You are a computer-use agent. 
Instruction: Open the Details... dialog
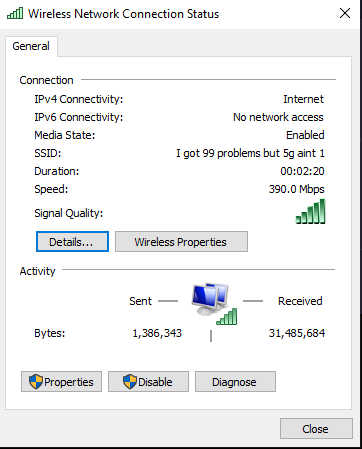tap(72, 242)
